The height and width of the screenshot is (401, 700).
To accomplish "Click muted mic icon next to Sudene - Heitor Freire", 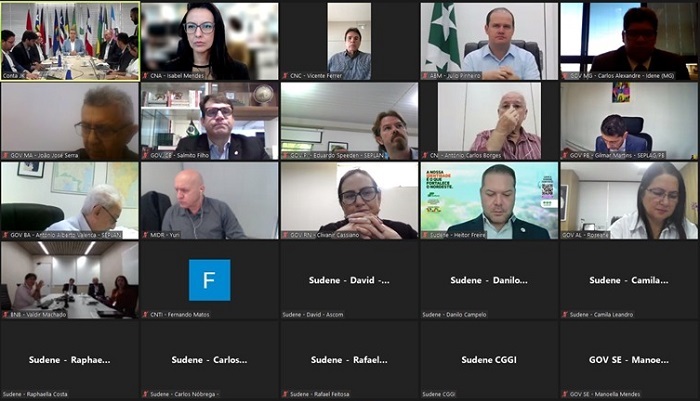I will [425, 235].
